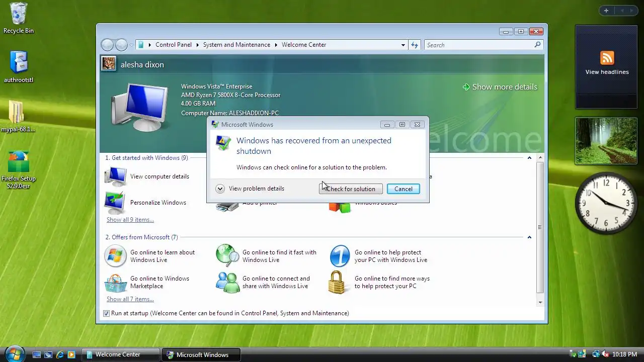Click Control Panel in the address breadcrumb

(x=174, y=45)
